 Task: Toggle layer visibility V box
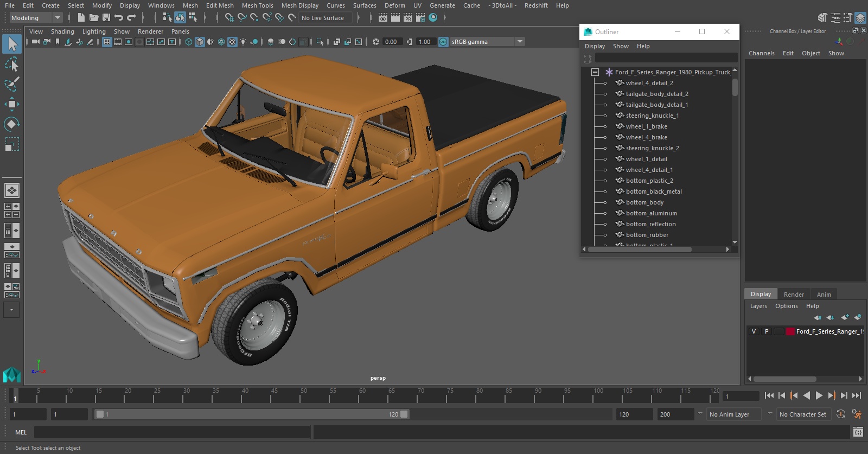pos(754,331)
